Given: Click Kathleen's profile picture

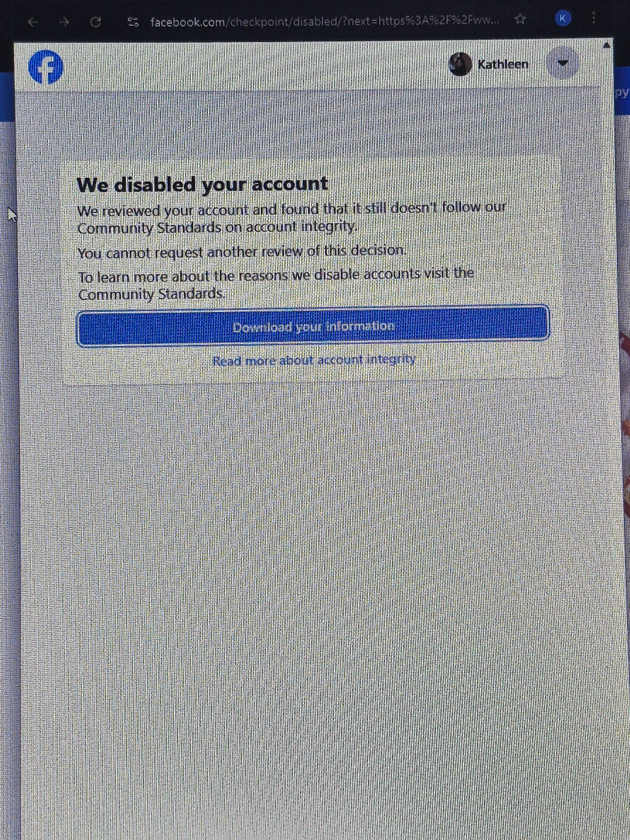Looking at the screenshot, I should [x=461, y=64].
